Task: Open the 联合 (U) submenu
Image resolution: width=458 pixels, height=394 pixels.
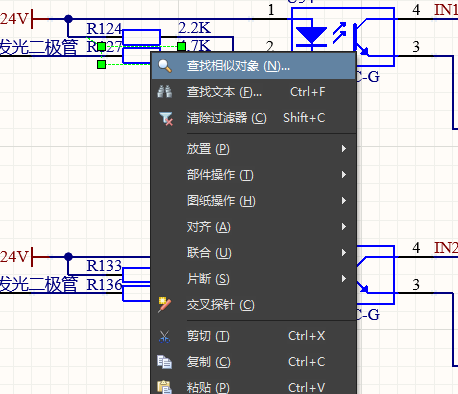Action: (254, 253)
